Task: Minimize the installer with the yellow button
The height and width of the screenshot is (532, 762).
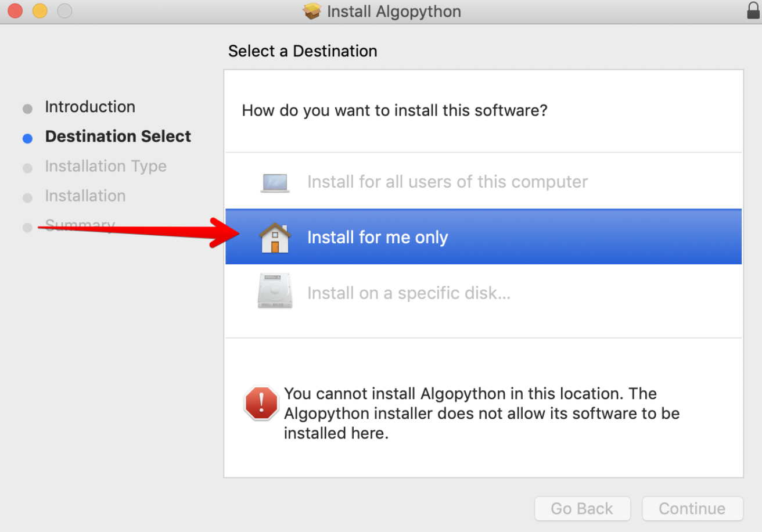Action: (x=39, y=10)
